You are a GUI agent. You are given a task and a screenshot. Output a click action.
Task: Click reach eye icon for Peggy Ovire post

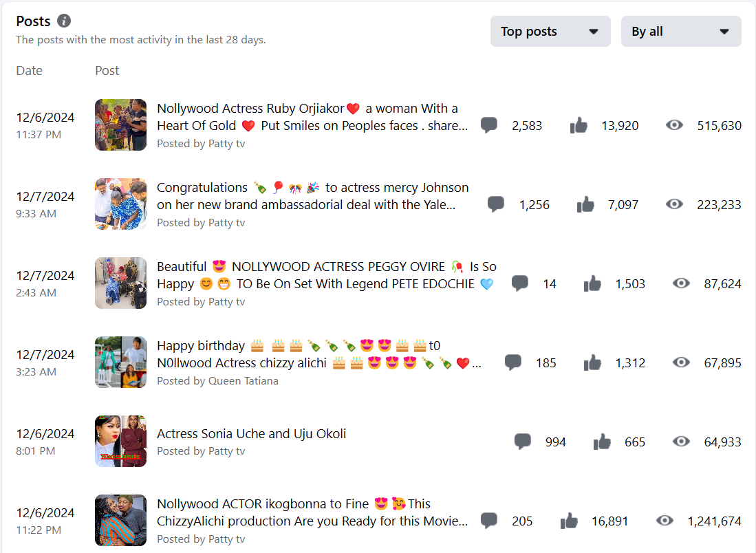click(681, 283)
